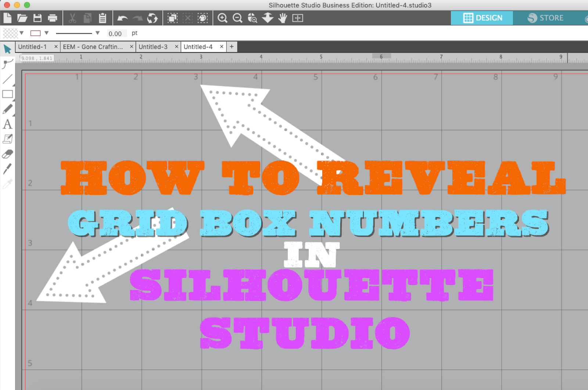Viewport: 588px width, 390px height.
Task: Click the line thickness field showing 0.00
Action: 116,33
